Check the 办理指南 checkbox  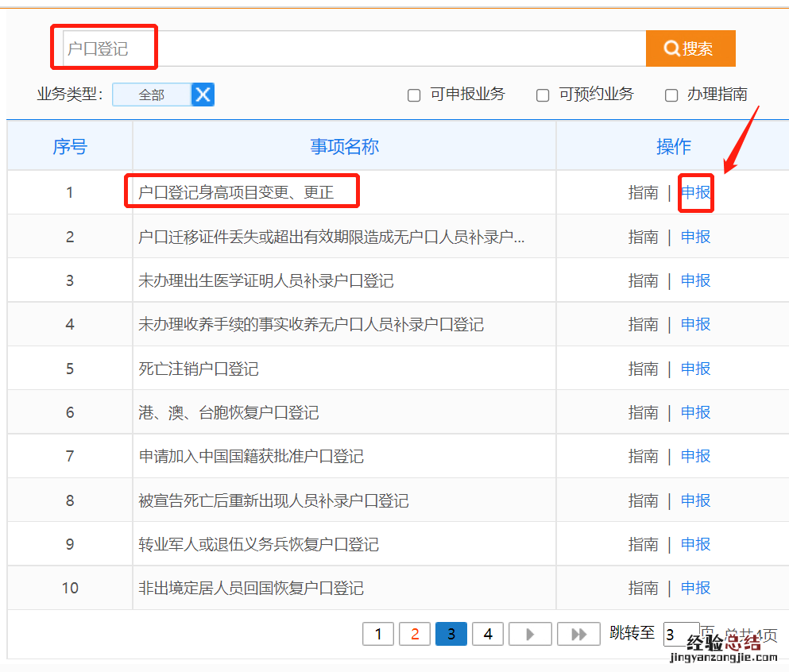click(x=671, y=95)
